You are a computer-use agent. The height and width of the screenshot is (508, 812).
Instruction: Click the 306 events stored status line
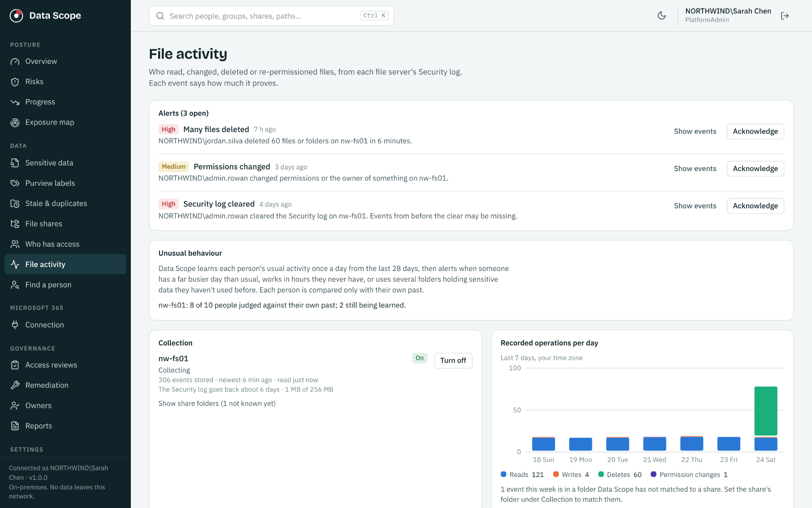(238, 380)
